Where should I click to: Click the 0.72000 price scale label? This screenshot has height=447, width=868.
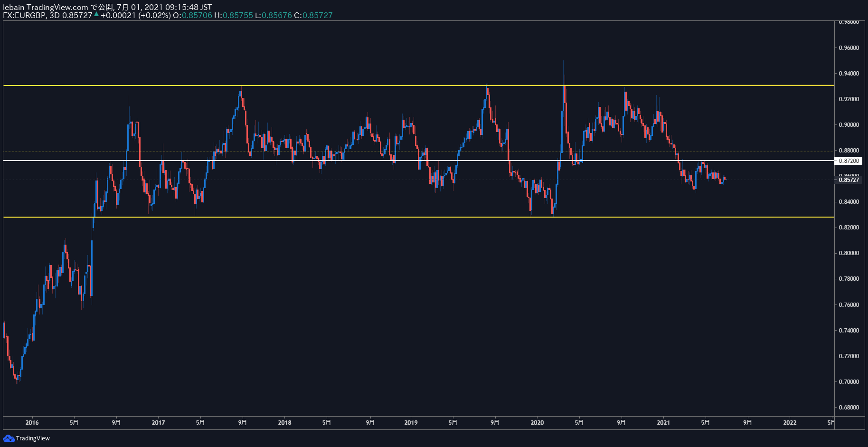(849, 356)
